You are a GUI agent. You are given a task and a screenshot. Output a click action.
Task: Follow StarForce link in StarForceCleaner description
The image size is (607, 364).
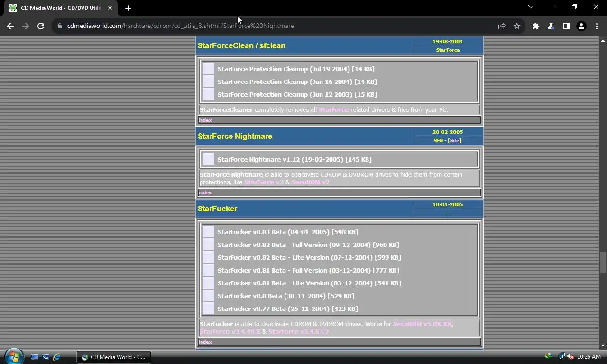[333, 109]
